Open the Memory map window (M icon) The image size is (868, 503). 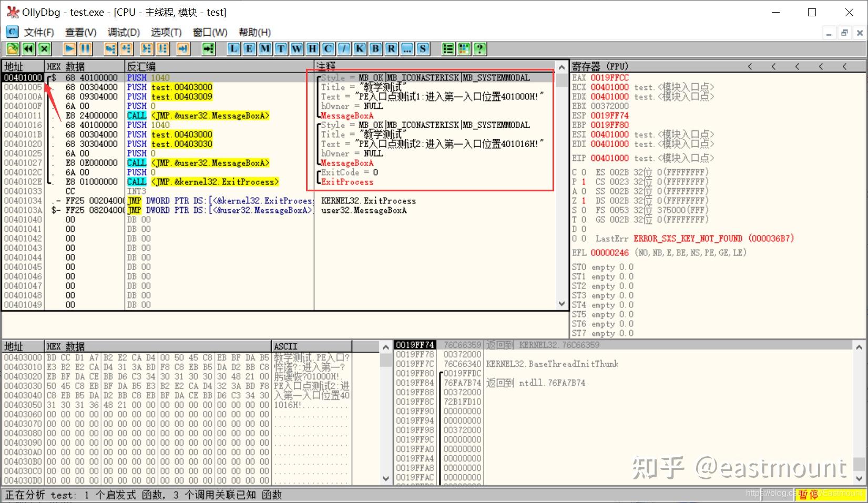click(264, 48)
